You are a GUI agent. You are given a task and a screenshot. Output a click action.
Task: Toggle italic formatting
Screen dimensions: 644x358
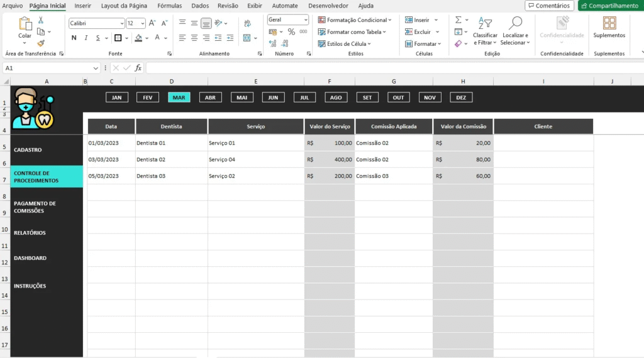coord(86,38)
